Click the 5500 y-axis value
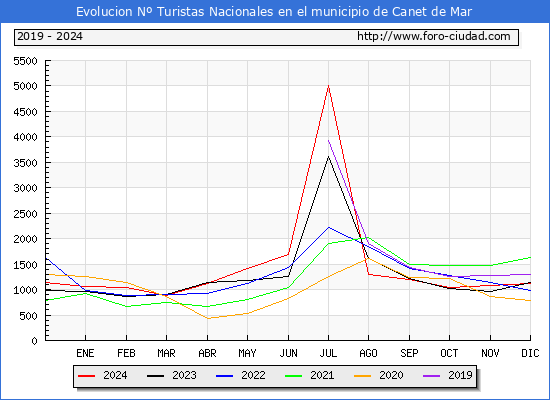The width and height of the screenshot is (550, 400). tap(25, 61)
